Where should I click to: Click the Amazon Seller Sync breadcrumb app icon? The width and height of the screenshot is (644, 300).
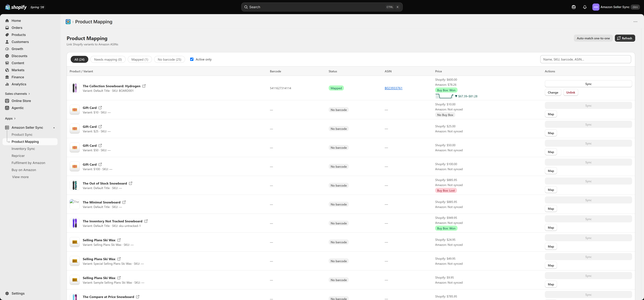coord(68,22)
